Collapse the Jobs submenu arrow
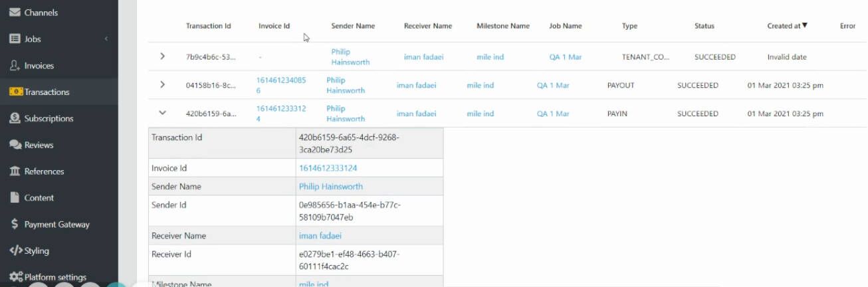 pyautogui.click(x=106, y=39)
